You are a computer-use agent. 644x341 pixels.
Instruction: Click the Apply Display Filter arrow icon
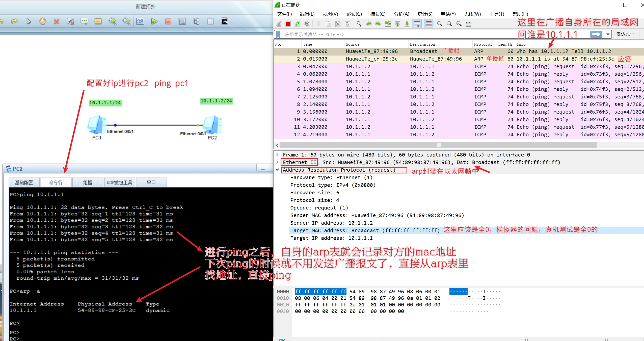pyautogui.click(x=597, y=34)
